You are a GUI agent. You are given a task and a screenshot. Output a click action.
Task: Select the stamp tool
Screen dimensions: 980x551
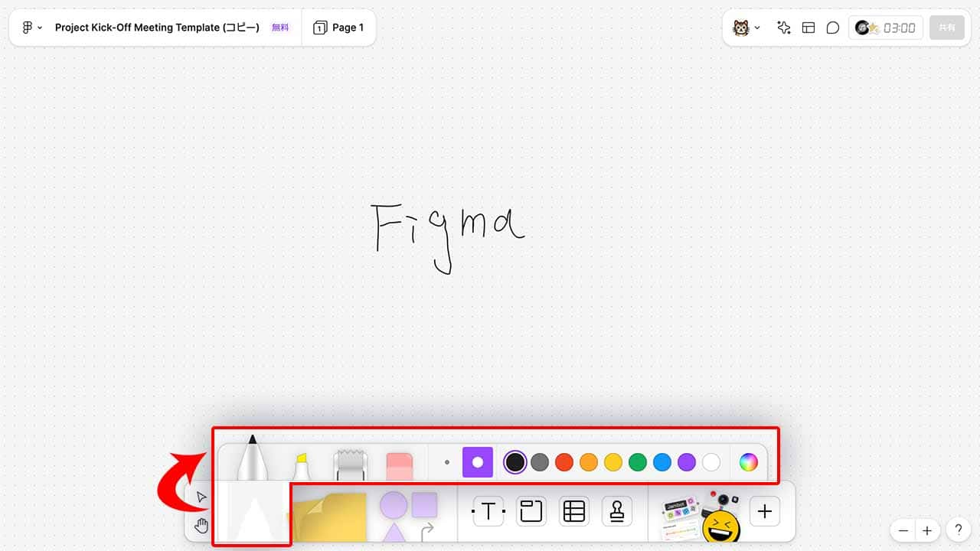tap(617, 511)
